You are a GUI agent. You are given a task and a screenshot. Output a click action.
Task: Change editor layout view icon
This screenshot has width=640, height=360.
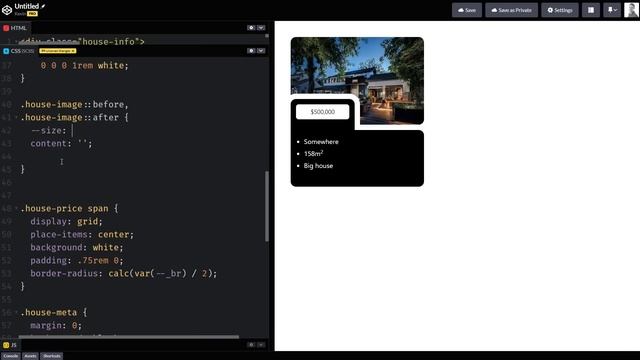pyautogui.click(x=591, y=10)
